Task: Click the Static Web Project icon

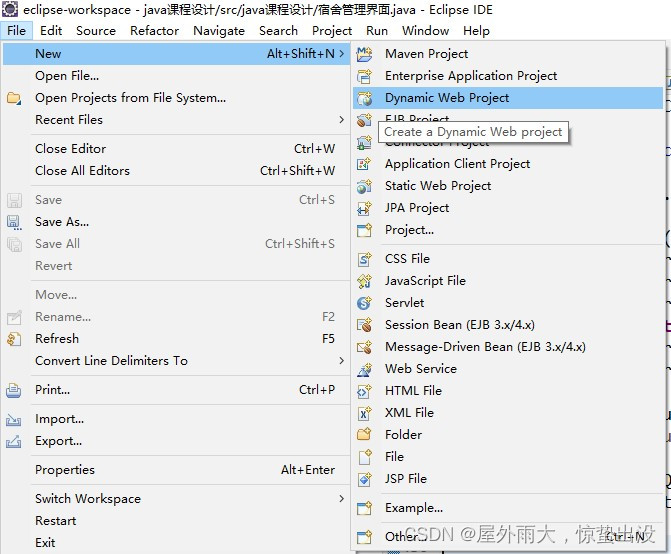Action: pos(364,186)
